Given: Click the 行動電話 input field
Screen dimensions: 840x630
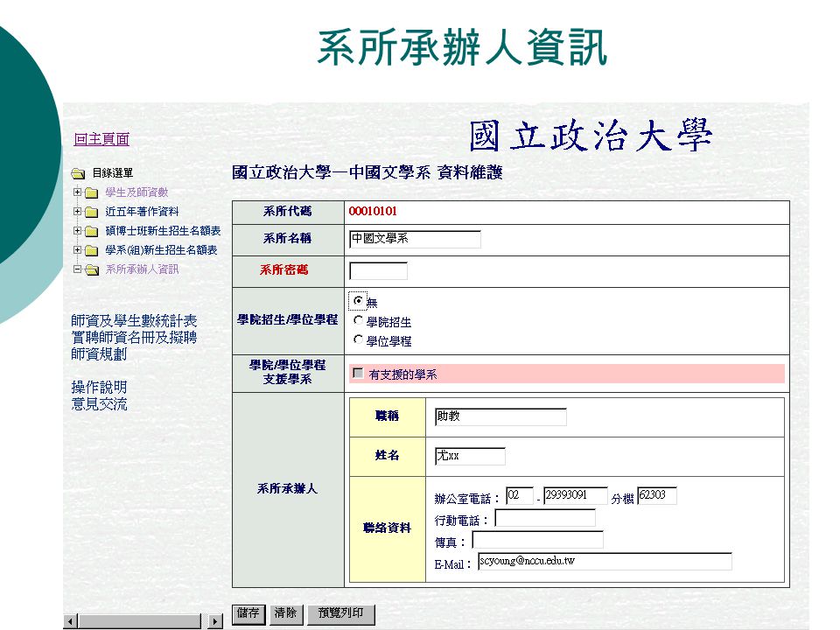Looking at the screenshot, I should point(545,518).
